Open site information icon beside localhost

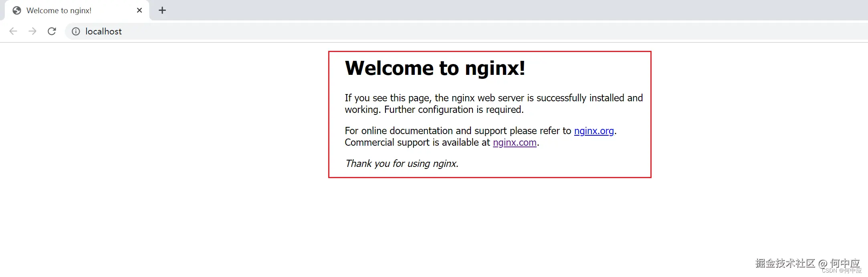pyautogui.click(x=76, y=31)
